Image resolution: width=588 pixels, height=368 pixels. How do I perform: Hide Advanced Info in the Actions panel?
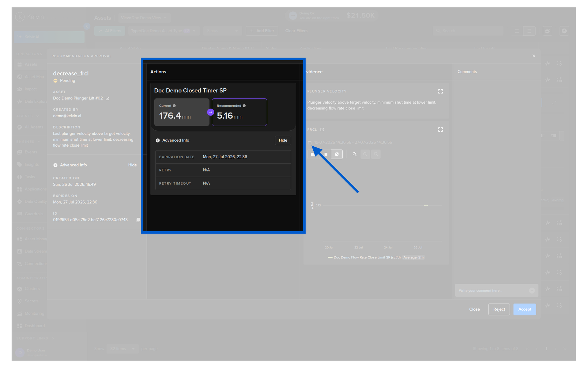[283, 140]
